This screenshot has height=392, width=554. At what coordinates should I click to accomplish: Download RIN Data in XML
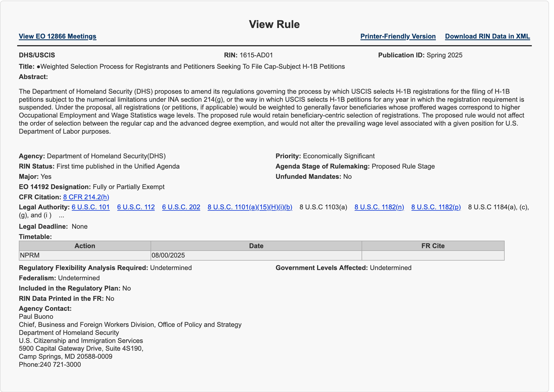487,36
